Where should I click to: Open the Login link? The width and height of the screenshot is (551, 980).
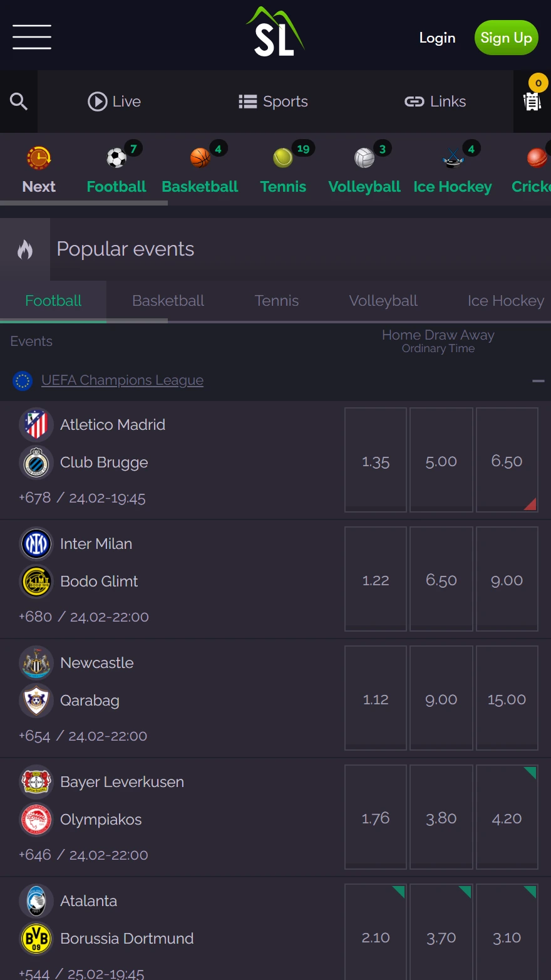pyautogui.click(x=436, y=38)
